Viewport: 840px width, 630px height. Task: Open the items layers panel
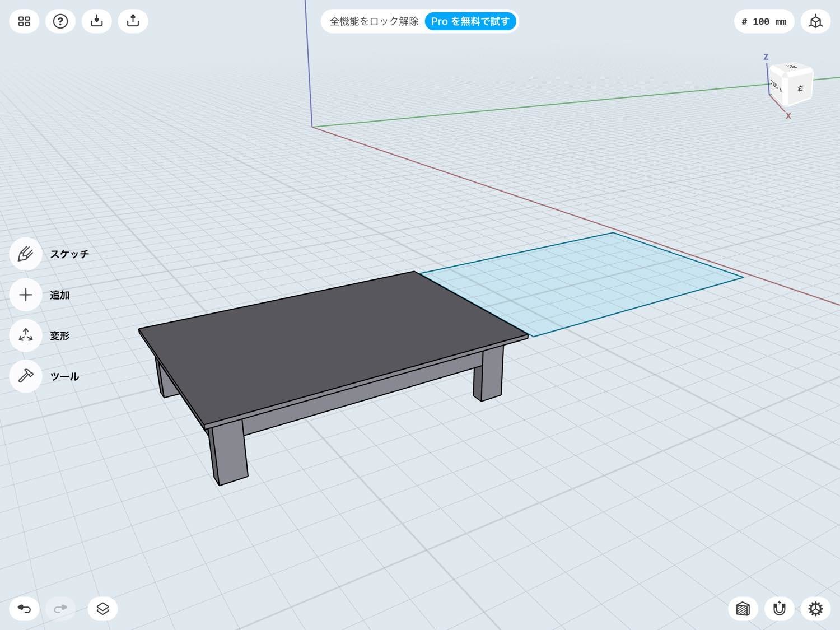pyautogui.click(x=102, y=609)
